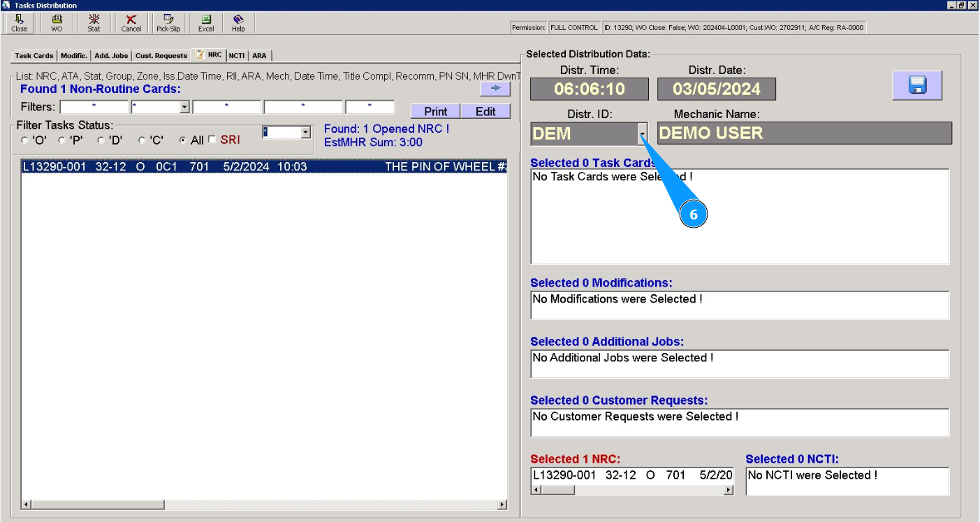
Task: Switch to the NCTI tab
Action: pos(236,56)
